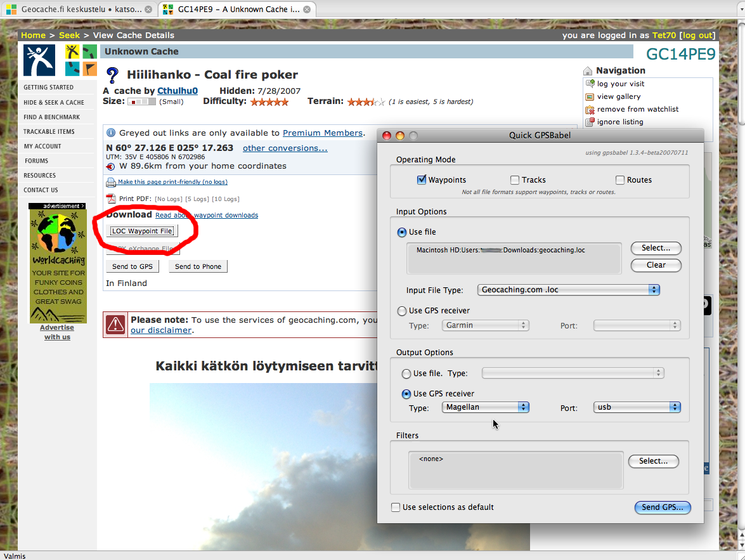Enable the Tracks checkbox
The width and height of the screenshot is (745, 560).
(515, 180)
